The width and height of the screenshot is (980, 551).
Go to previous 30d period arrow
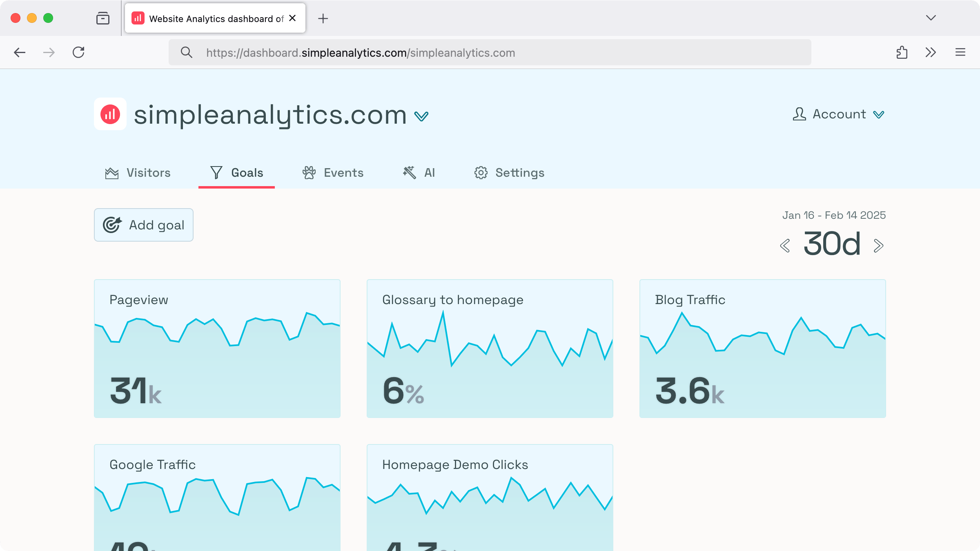click(785, 246)
